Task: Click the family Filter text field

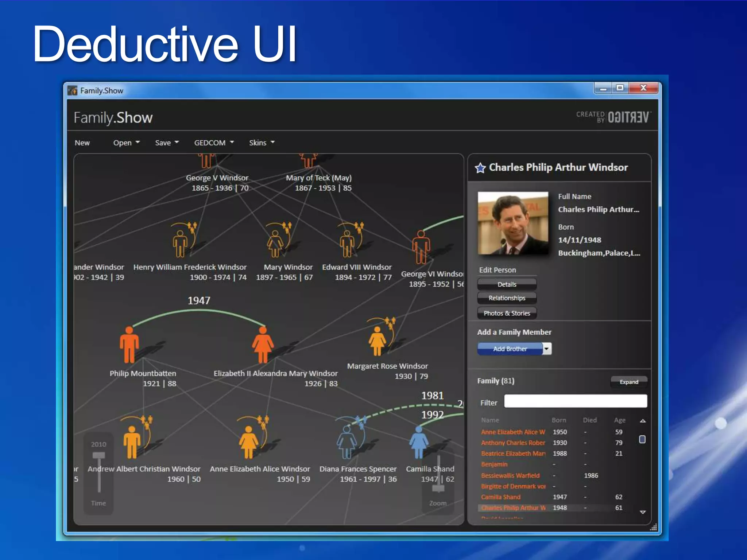Action: tap(575, 401)
